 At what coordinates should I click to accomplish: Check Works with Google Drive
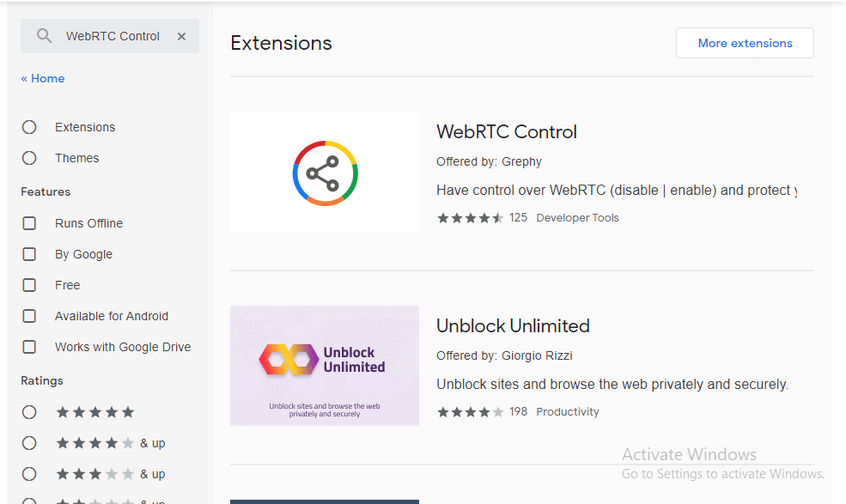point(29,347)
